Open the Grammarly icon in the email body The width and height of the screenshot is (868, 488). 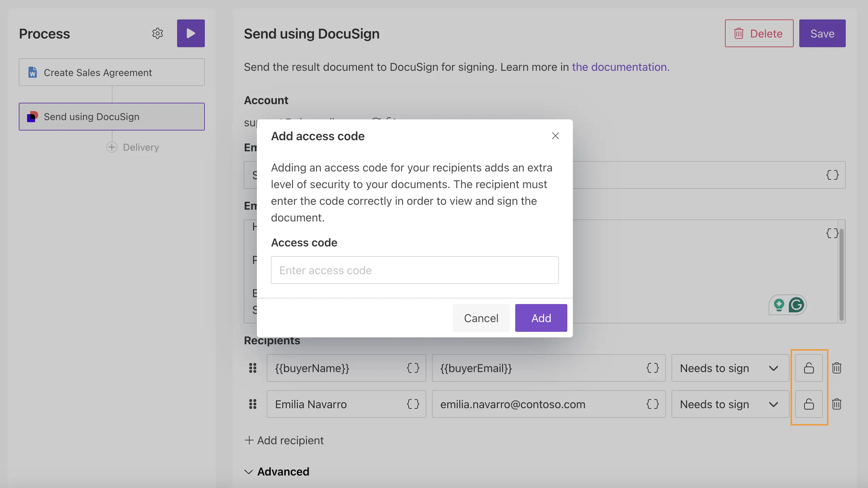click(x=796, y=305)
